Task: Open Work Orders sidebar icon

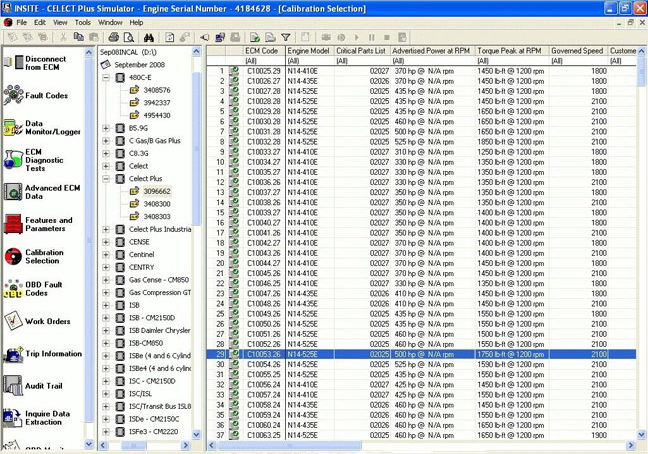Action: pos(13,321)
